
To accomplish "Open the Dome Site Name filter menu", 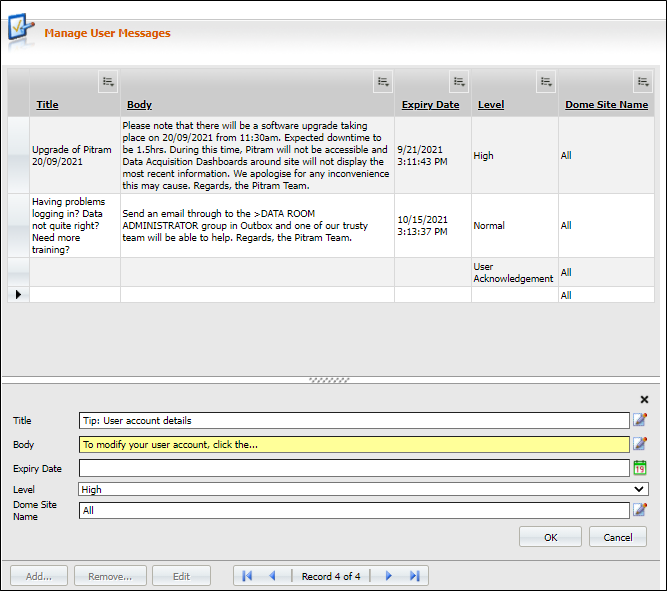I will click(x=643, y=81).
